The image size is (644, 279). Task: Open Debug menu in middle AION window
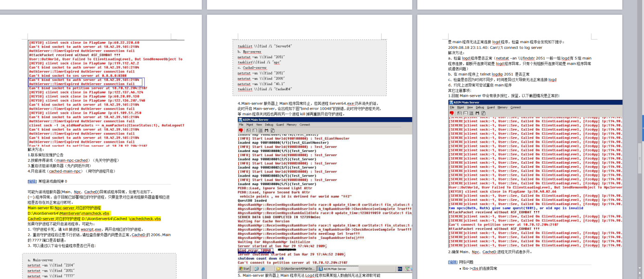pyautogui.click(x=269, y=125)
